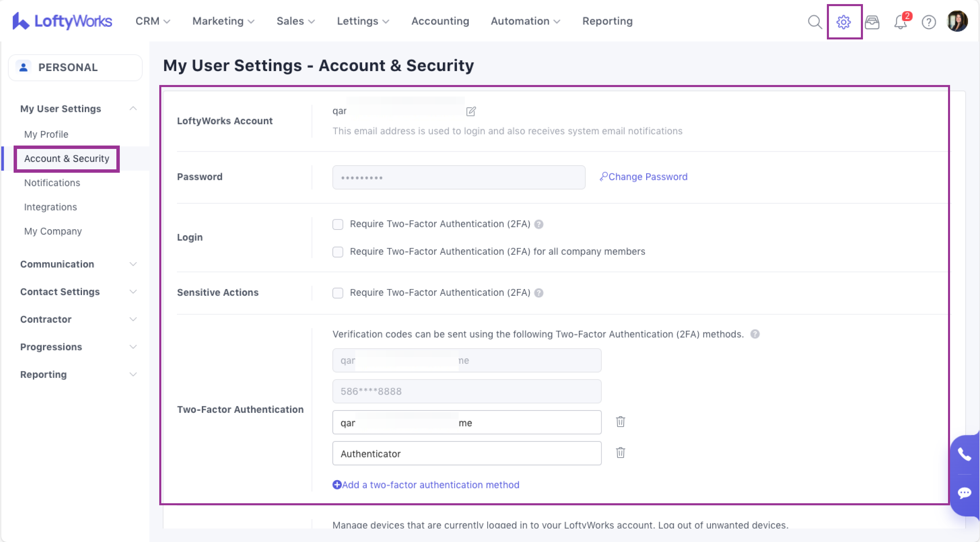Open the inbox tray icon
The width and height of the screenshot is (980, 542).
pyautogui.click(x=872, y=22)
